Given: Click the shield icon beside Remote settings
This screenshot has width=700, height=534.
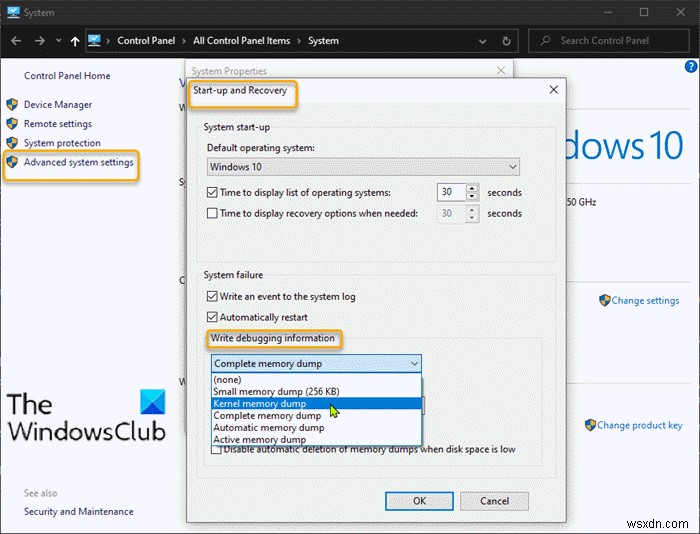Looking at the screenshot, I should [x=12, y=124].
